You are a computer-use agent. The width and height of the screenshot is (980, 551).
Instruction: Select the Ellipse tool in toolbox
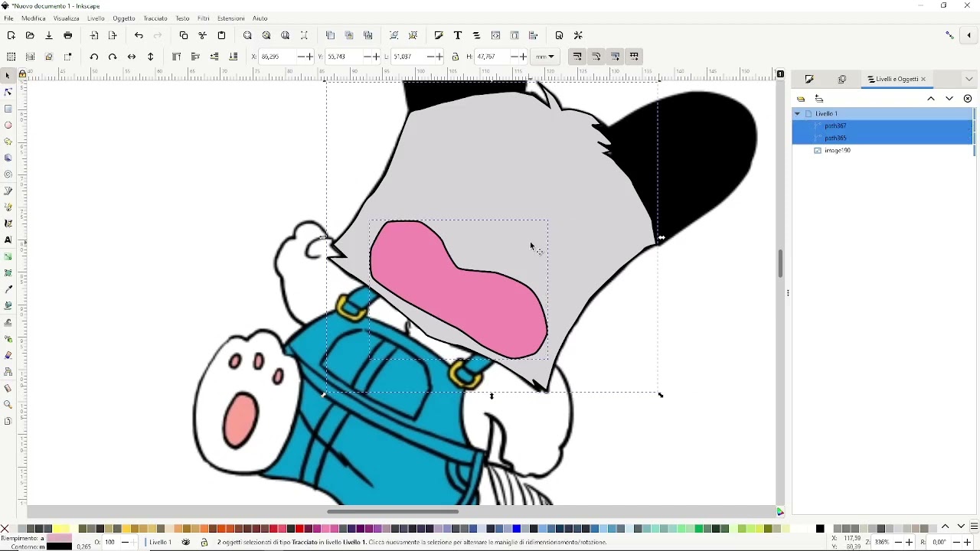pos(8,126)
